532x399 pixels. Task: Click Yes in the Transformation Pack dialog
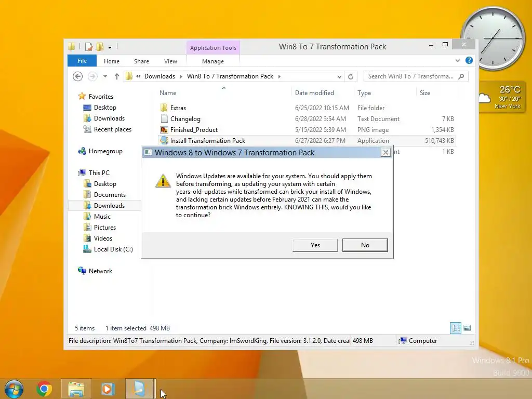coord(315,245)
